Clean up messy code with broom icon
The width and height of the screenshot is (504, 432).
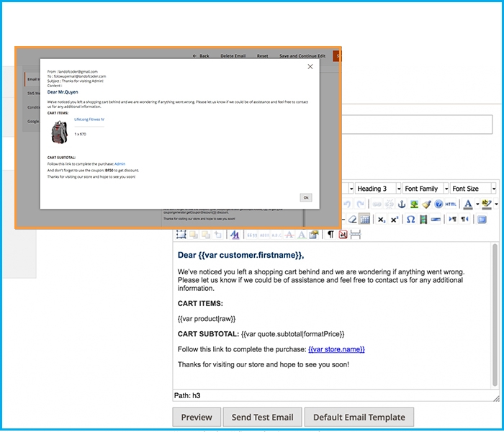click(x=426, y=204)
